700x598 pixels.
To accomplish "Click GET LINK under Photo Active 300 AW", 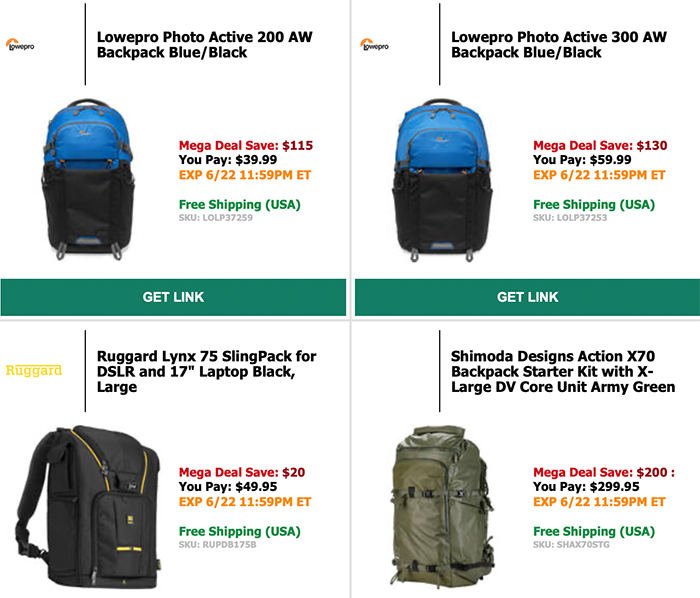I will click(527, 297).
